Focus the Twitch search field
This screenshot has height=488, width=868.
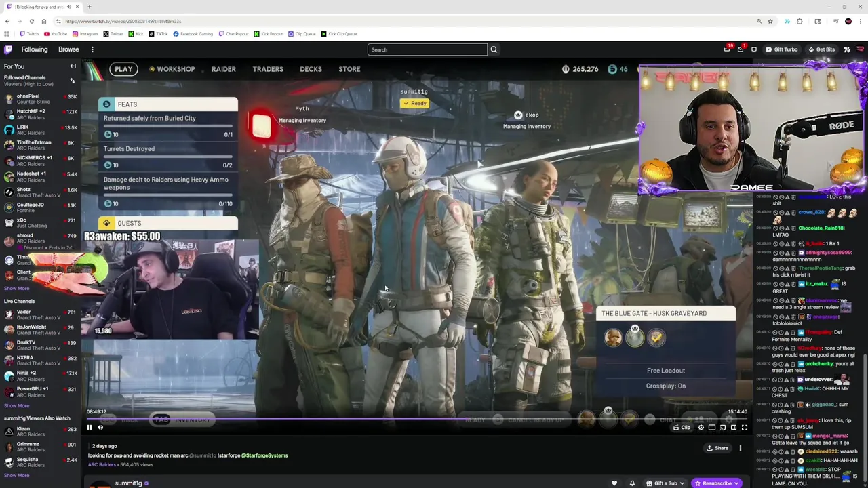[427, 49]
